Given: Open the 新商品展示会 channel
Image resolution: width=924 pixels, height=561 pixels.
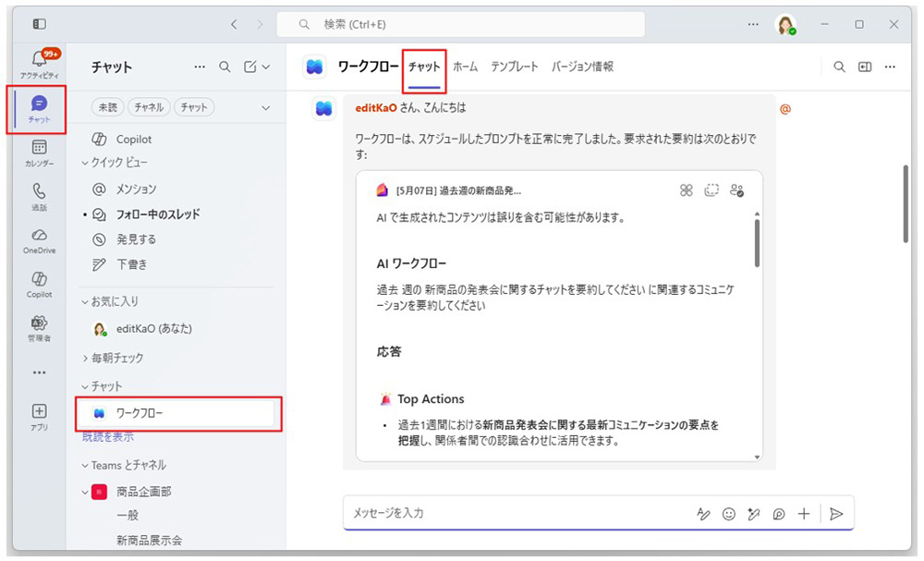Looking at the screenshot, I should 149,541.
